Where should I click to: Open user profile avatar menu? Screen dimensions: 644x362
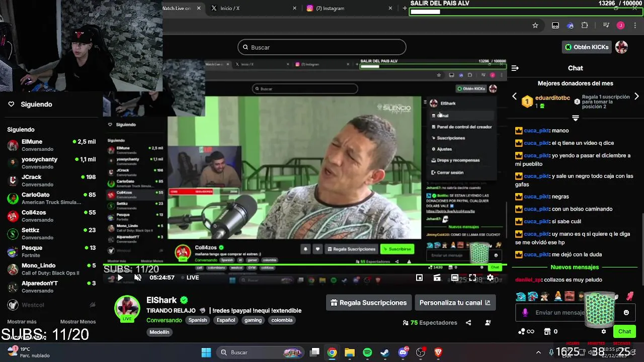pos(622,47)
